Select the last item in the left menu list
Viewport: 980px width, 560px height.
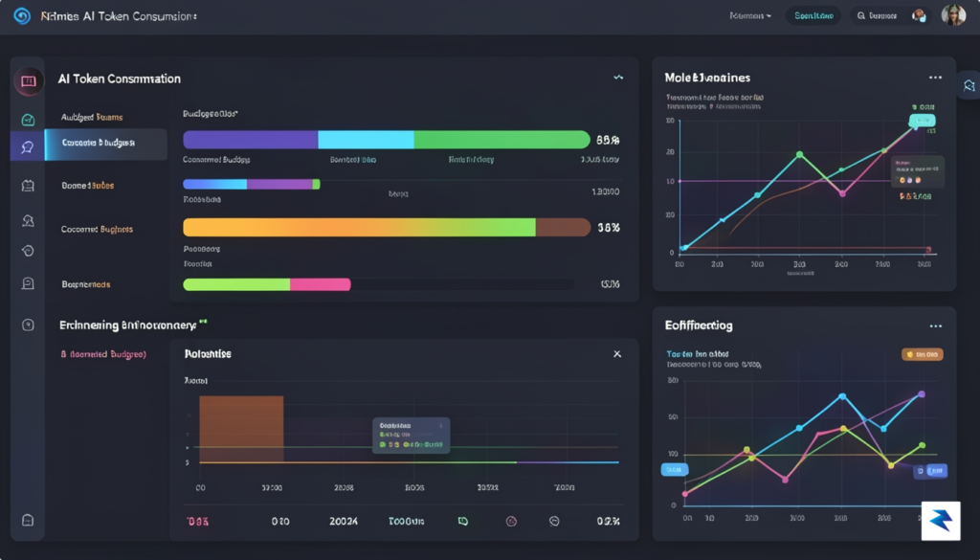pyautogui.click(x=85, y=284)
